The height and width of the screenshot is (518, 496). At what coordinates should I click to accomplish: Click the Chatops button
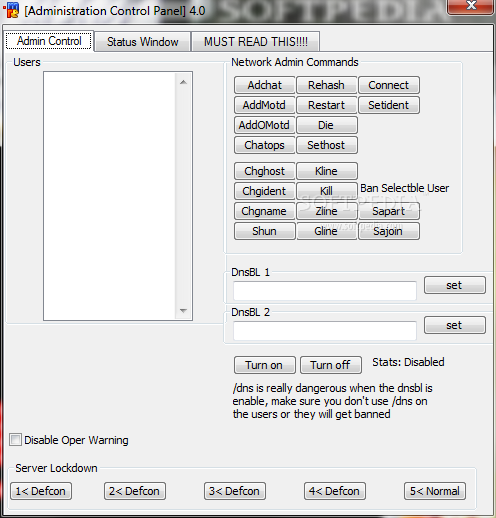pyautogui.click(x=265, y=145)
